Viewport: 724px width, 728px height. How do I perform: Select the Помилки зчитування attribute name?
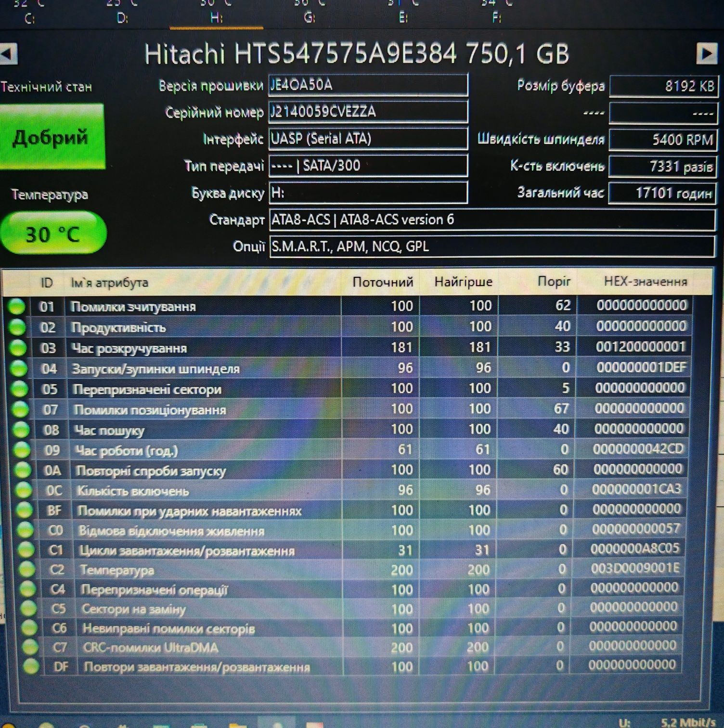pyautogui.click(x=133, y=307)
